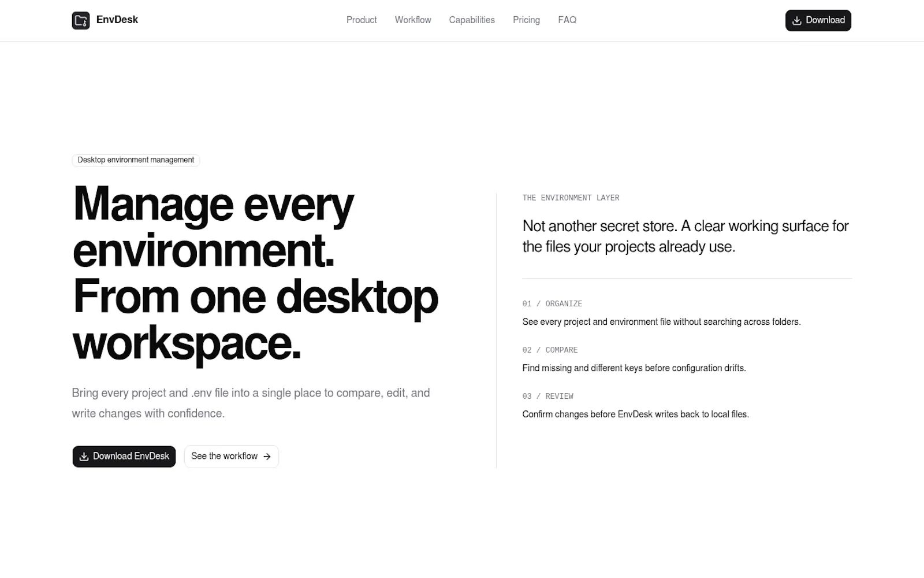The image size is (924, 578).
Task: Open Capabilities in the navigation
Action: (472, 20)
